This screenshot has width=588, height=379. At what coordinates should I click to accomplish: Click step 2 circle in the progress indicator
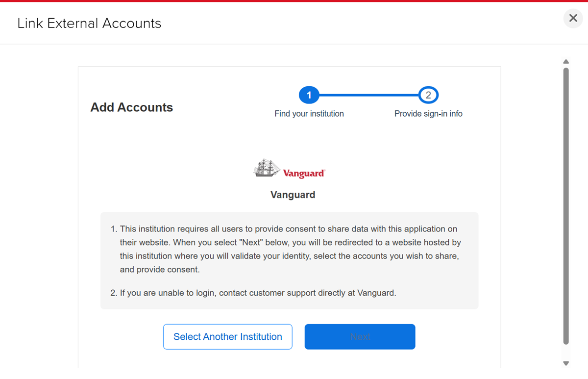pos(428,95)
